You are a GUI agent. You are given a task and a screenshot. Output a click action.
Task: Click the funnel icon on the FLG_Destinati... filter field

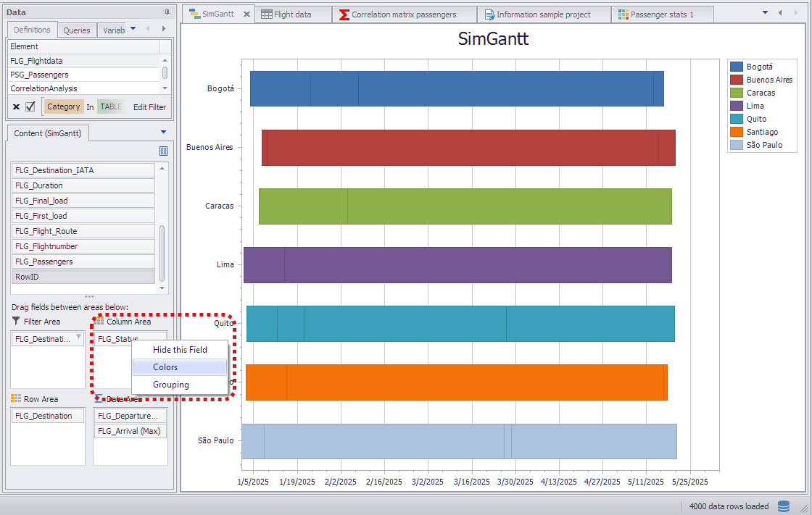[78, 337]
